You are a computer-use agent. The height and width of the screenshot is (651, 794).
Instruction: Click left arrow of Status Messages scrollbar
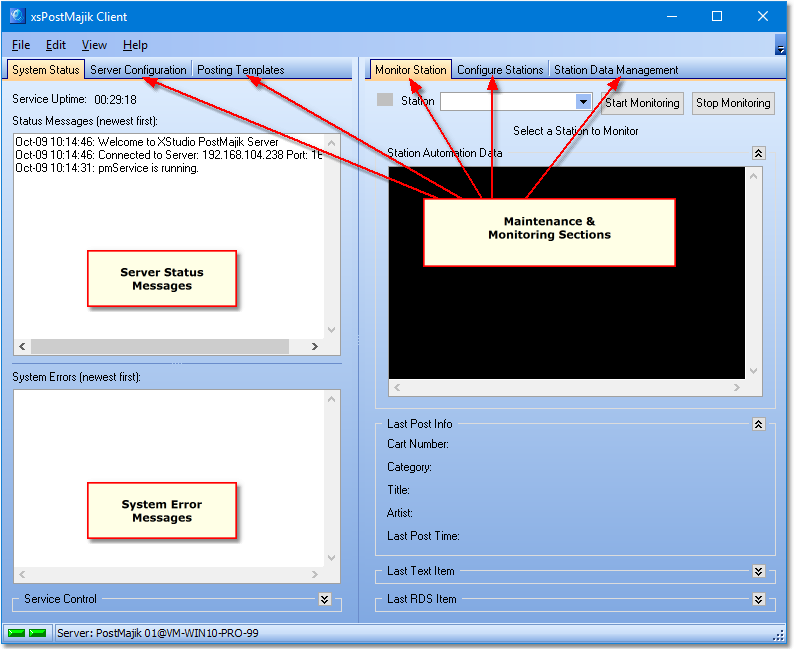pos(22,346)
